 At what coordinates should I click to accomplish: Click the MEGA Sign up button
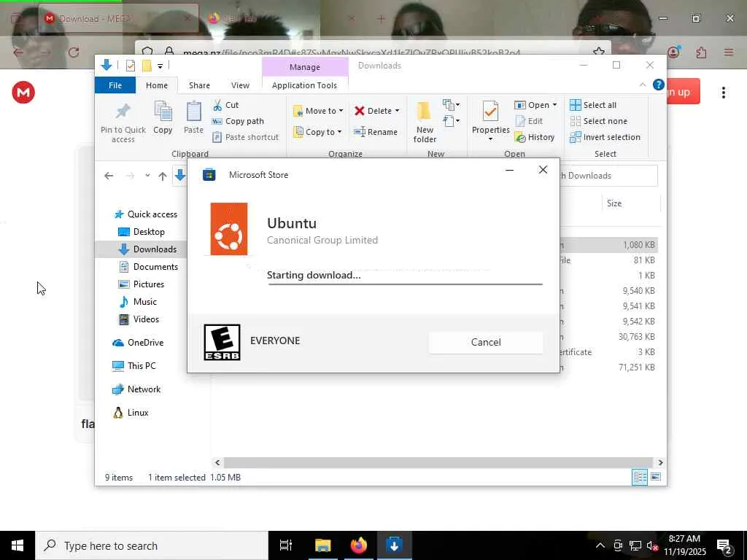[683, 91]
